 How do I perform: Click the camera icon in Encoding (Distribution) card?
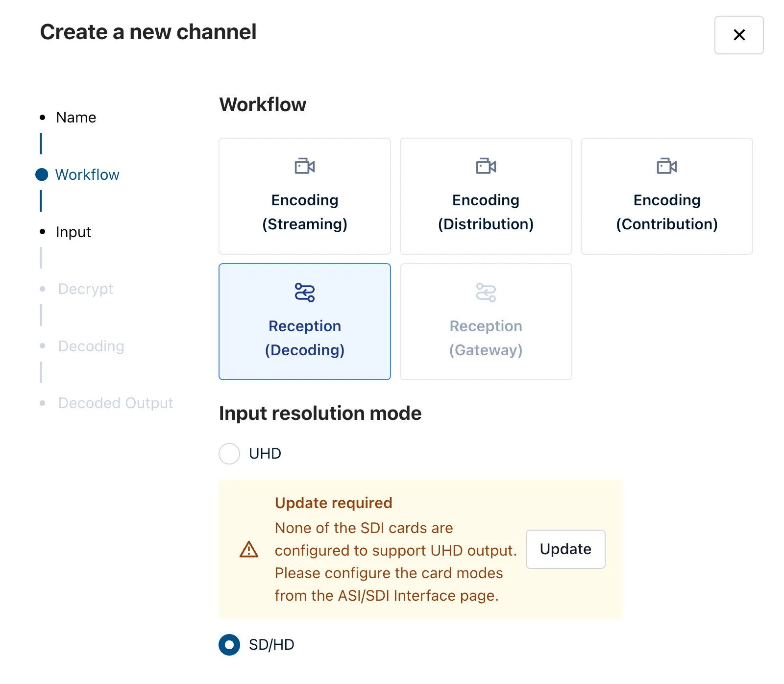coord(486,166)
